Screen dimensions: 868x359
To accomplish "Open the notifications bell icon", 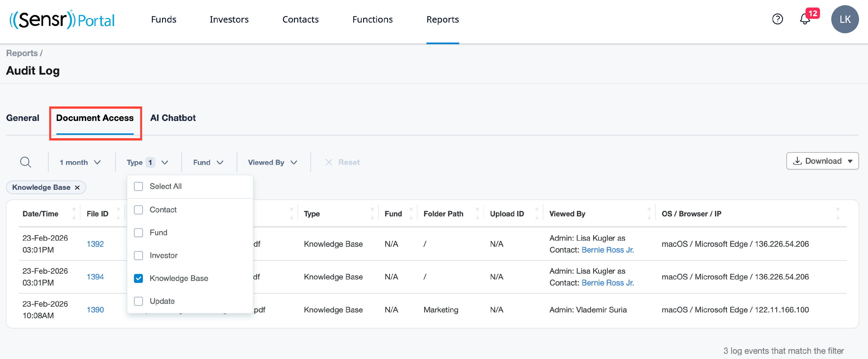I will (805, 19).
